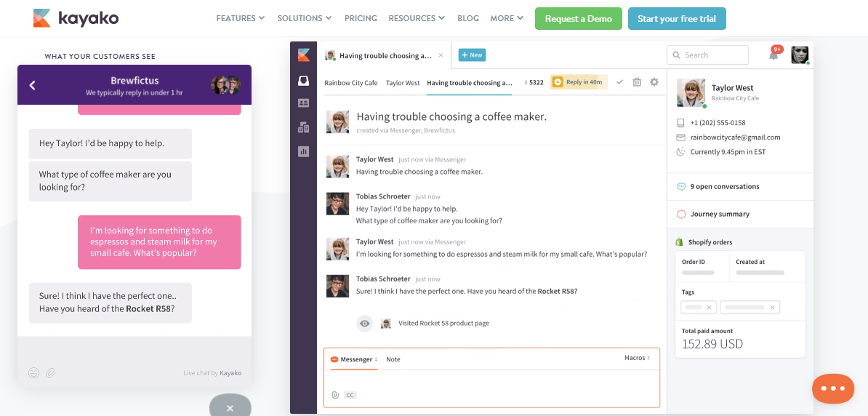The image size is (868, 416).
Task: Click the Reply in 40m badge
Action: click(x=579, y=82)
